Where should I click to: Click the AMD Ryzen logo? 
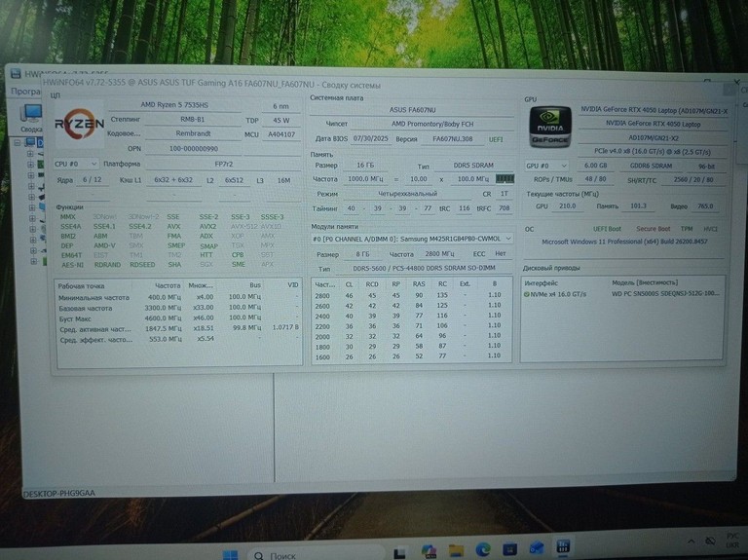[x=79, y=125]
